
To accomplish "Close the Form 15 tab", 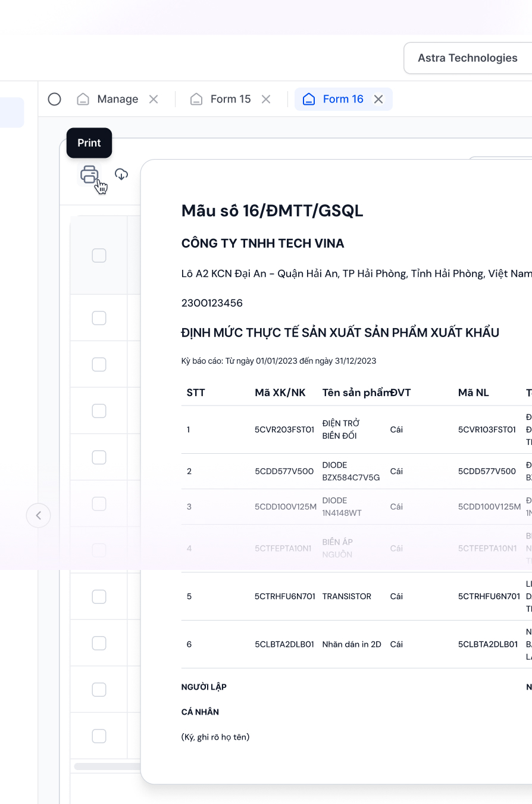I will tap(266, 99).
